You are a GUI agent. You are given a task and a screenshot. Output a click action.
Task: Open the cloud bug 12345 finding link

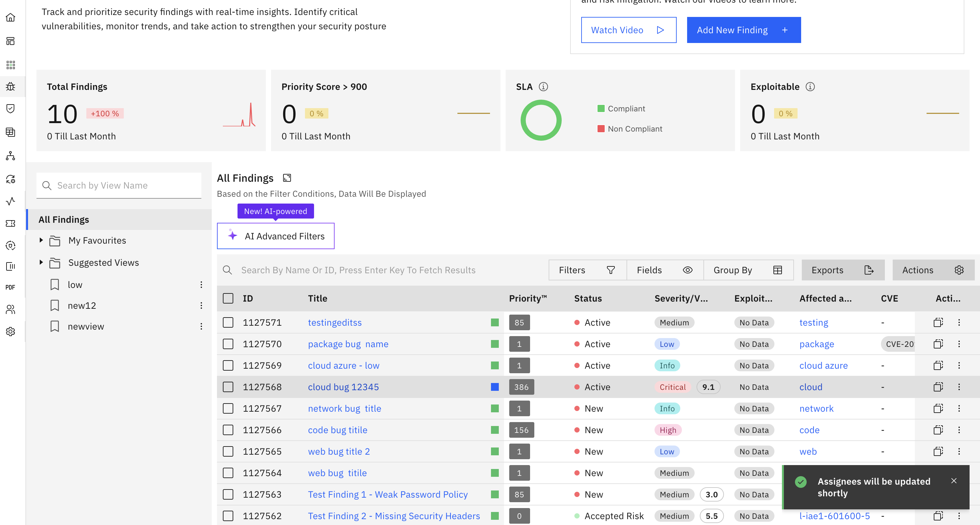point(343,387)
